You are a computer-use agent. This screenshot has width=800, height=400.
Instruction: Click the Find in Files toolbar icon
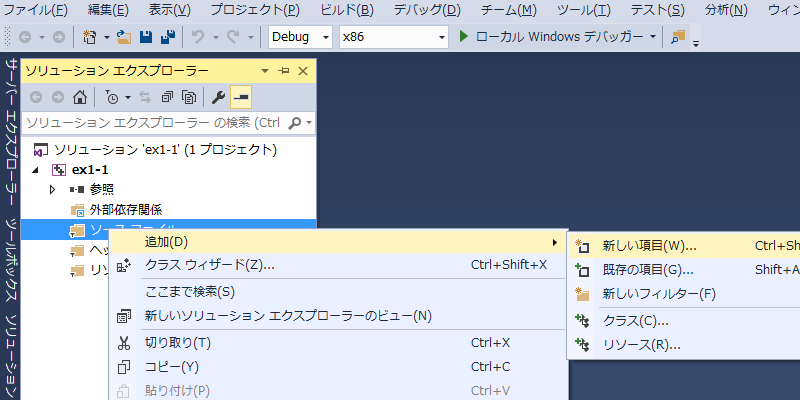[x=678, y=37]
